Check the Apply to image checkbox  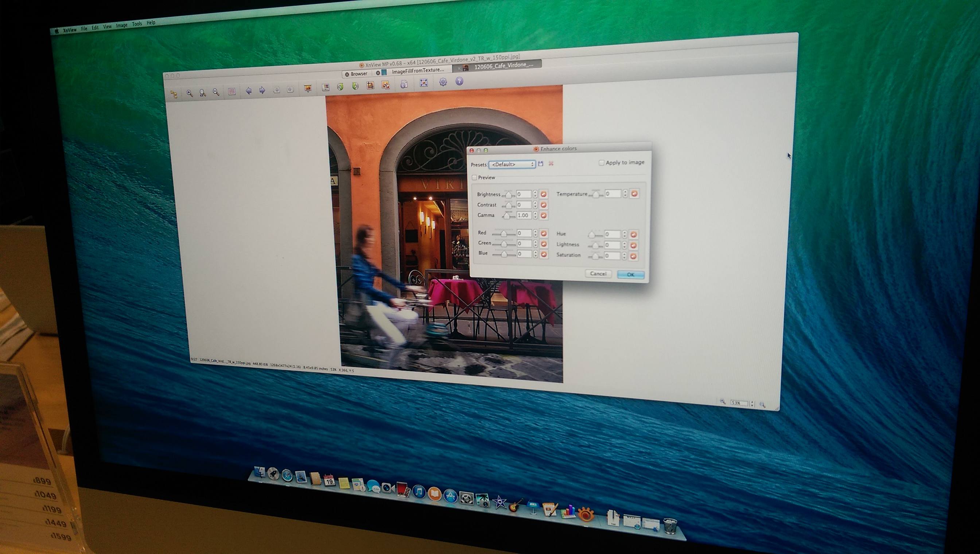(x=601, y=163)
